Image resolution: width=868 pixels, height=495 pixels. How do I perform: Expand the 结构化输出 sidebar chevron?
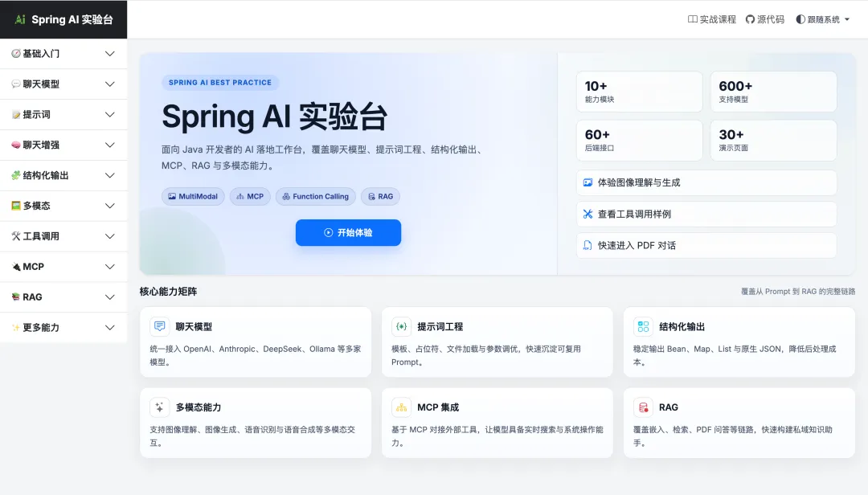tap(109, 175)
